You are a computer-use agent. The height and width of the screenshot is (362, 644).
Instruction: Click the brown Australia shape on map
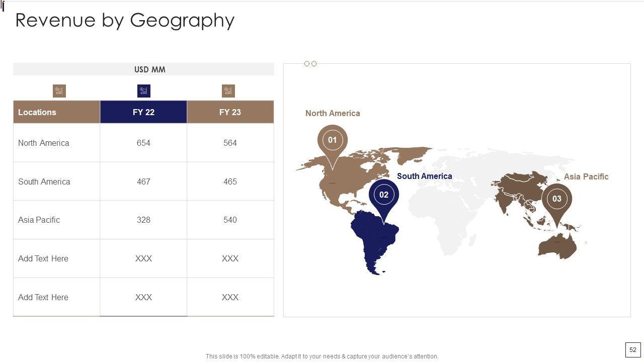(556, 246)
